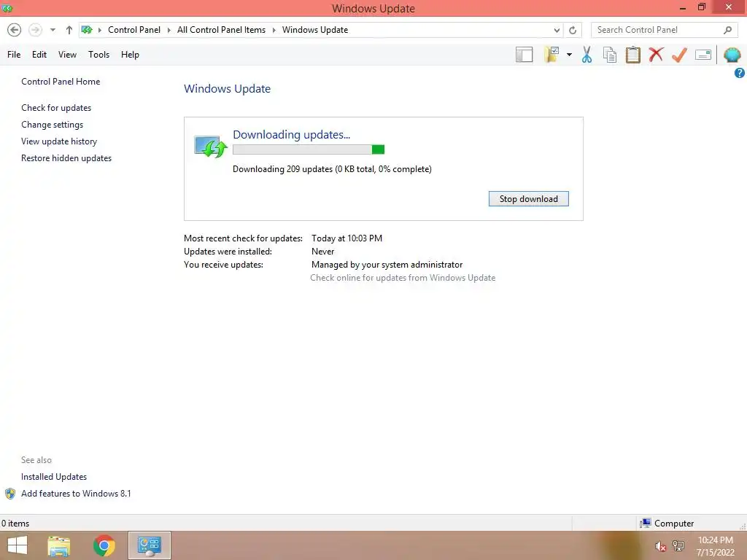
Task: Click the search magnifier icon
Action: click(x=727, y=30)
